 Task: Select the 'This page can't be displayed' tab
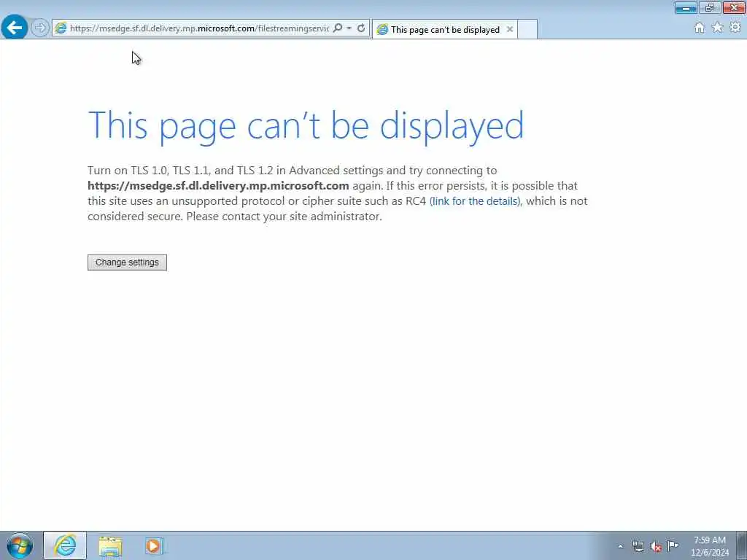(x=445, y=29)
